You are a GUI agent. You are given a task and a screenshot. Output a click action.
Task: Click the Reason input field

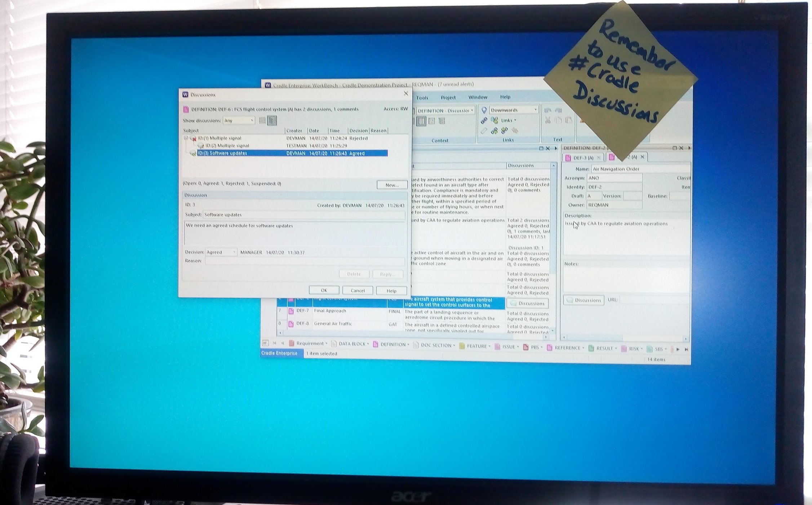tap(305, 261)
